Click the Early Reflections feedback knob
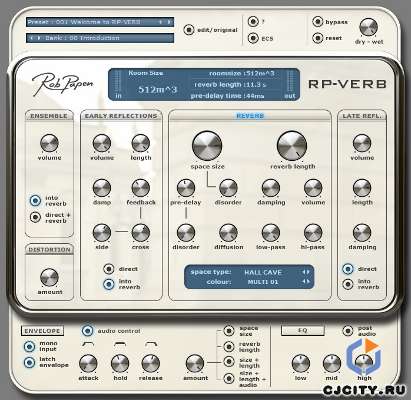The image size is (411, 400). pyautogui.click(x=141, y=188)
